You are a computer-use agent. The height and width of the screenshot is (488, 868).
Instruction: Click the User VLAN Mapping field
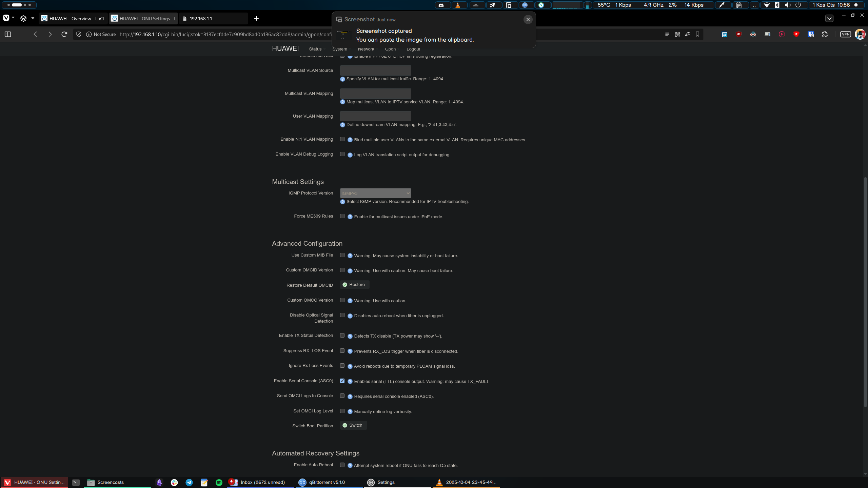pos(375,116)
